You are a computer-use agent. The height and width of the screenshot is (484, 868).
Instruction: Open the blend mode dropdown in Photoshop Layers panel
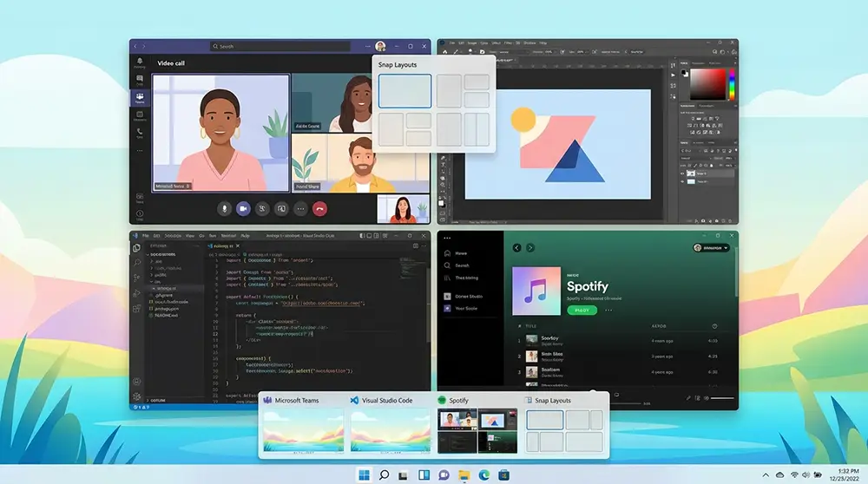click(694, 158)
